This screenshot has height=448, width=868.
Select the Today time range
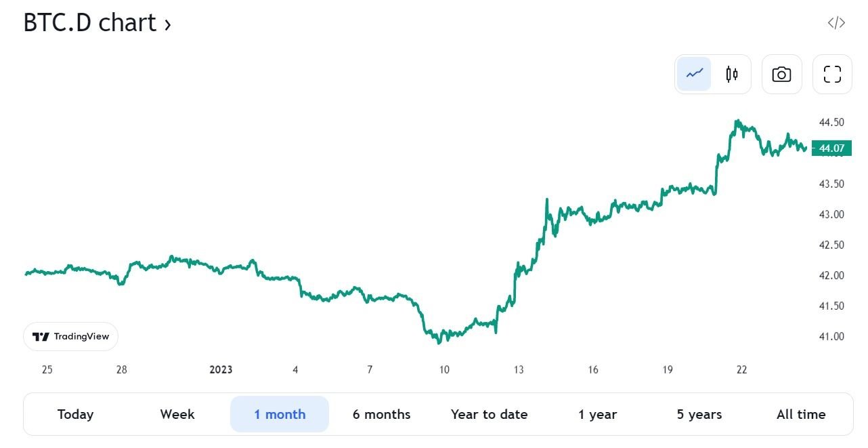point(75,414)
